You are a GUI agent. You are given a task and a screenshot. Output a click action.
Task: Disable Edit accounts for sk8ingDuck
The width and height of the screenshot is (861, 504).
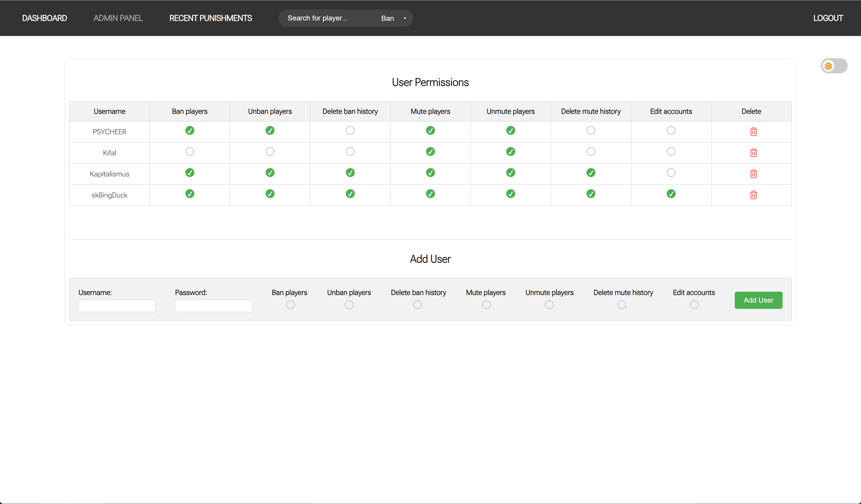(671, 194)
